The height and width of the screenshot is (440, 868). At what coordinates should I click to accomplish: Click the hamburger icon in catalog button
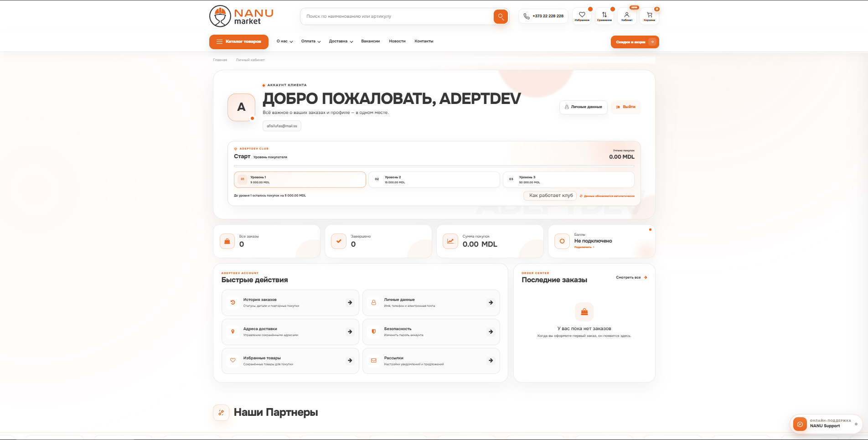coord(219,41)
